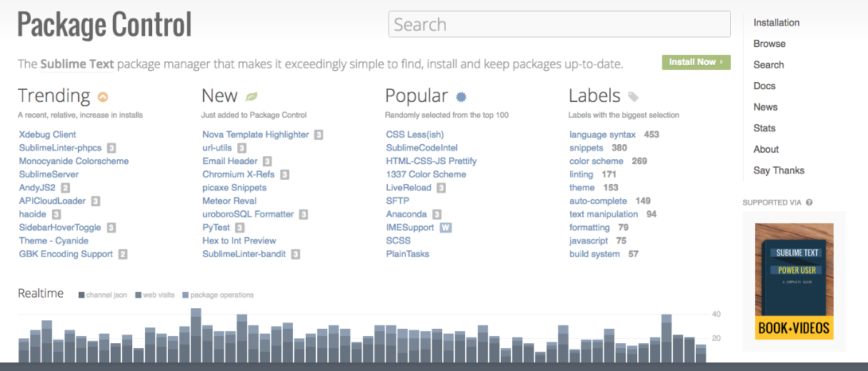Open the Say Thanks page
The width and height of the screenshot is (868, 371).
click(778, 171)
